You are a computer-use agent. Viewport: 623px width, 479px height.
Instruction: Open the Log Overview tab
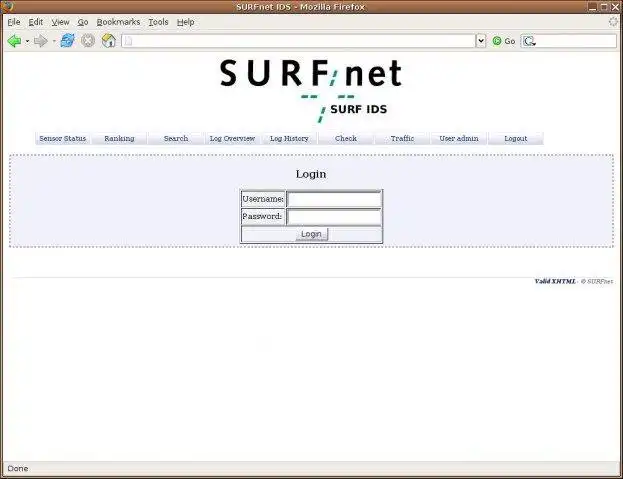click(x=232, y=139)
